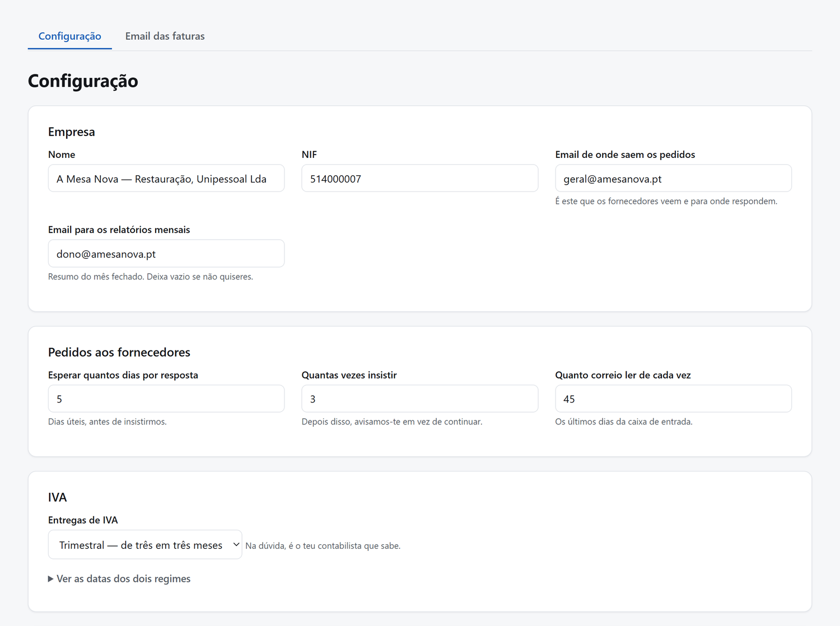Click the Depois disso, avisamos-te hint
This screenshot has height=626, width=840.
tap(392, 422)
